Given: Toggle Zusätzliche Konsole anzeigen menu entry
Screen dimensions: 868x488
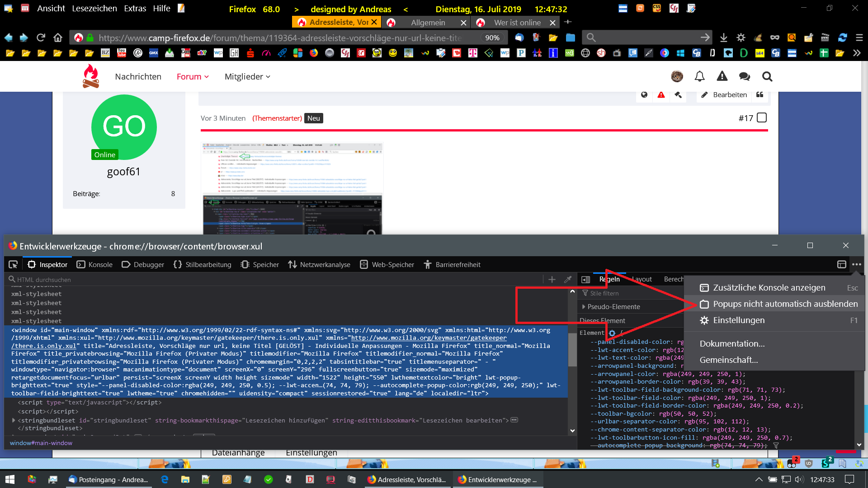Looking at the screenshot, I should click(769, 288).
